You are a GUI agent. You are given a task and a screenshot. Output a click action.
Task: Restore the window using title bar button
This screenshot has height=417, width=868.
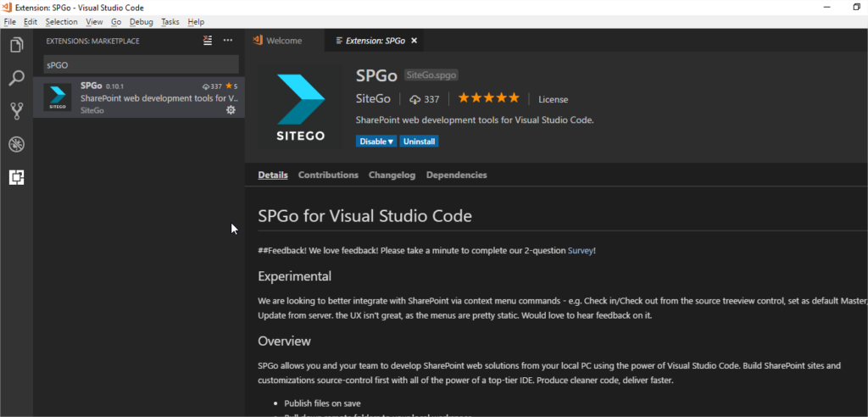(x=856, y=7)
